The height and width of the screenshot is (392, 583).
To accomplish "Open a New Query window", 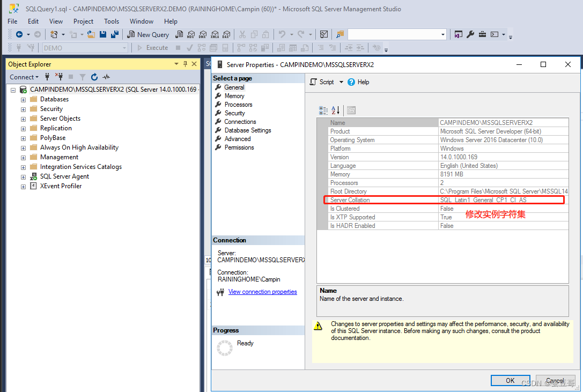I will tap(148, 34).
